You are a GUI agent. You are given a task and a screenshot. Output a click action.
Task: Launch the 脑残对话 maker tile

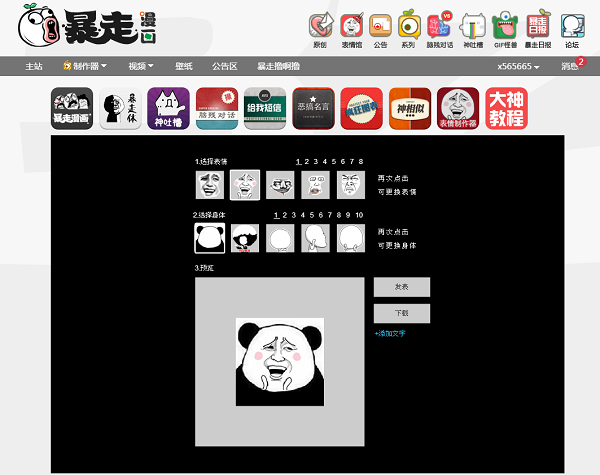tap(217, 108)
